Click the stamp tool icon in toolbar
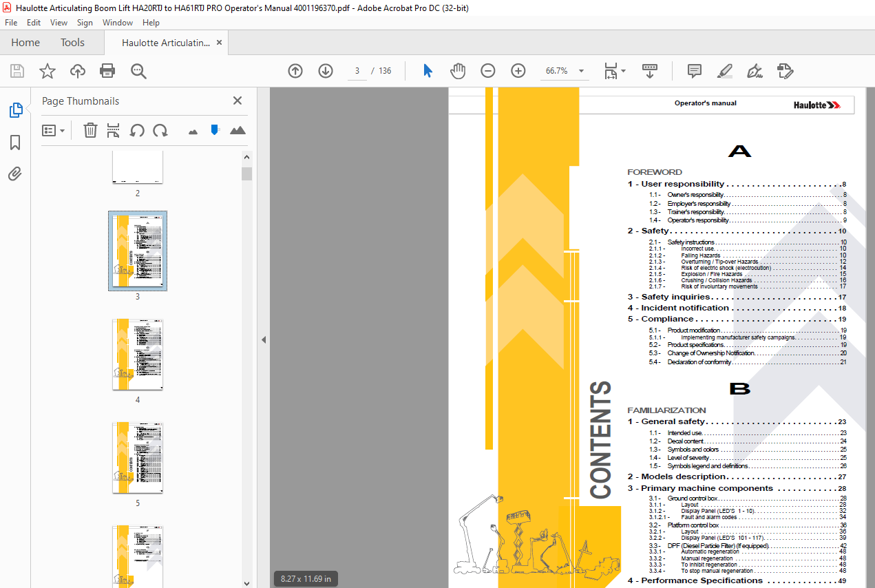 [x=785, y=71]
